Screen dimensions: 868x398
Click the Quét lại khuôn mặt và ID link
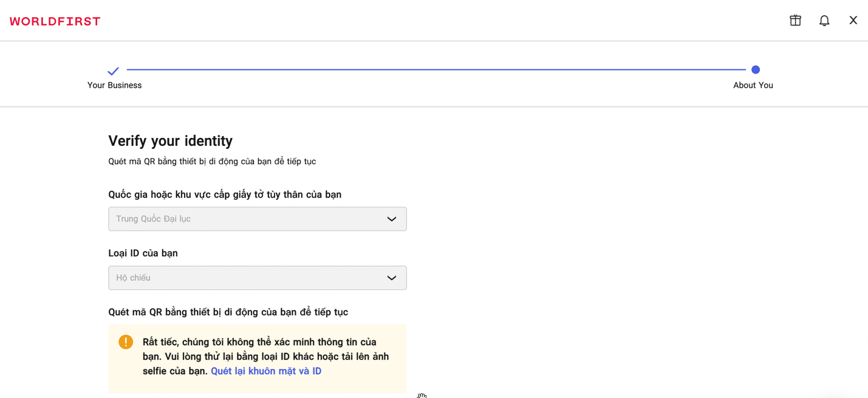click(266, 371)
